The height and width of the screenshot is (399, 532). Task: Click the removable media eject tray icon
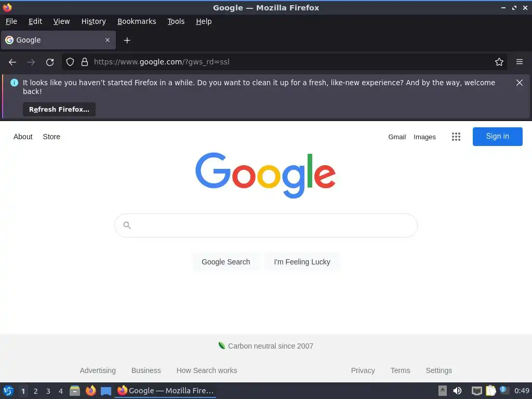point(443,391)
